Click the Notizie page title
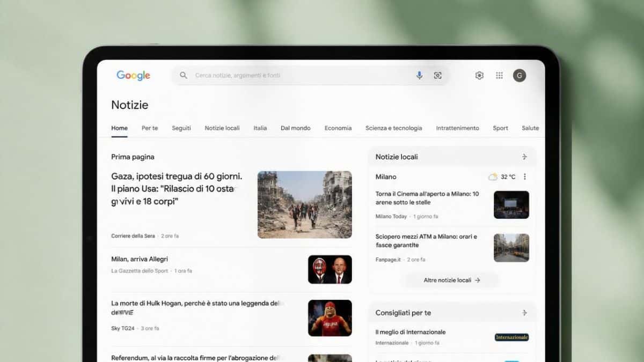644x362 pixels. point(130,105)
